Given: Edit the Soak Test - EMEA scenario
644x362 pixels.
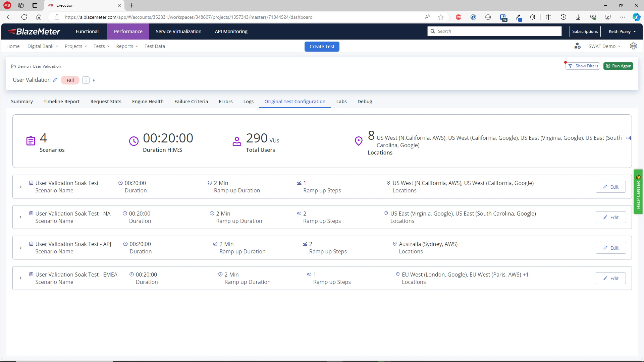Looking at the screenshot, I should click(x=610, y=278).
